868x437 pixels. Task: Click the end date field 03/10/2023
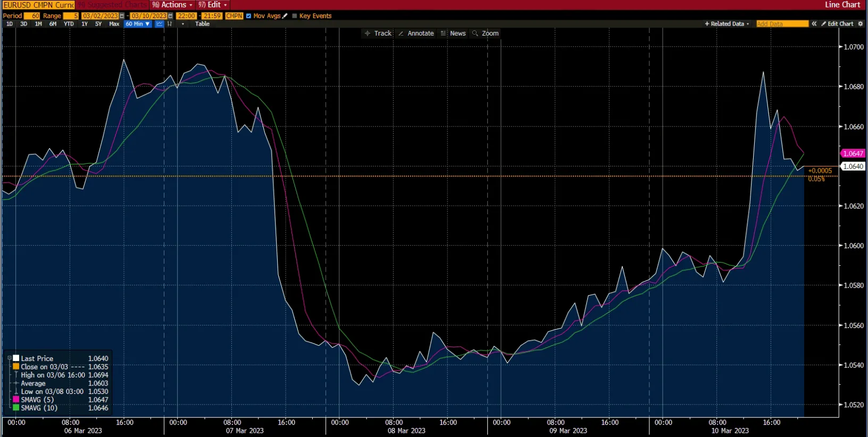[x=149, y=16]
